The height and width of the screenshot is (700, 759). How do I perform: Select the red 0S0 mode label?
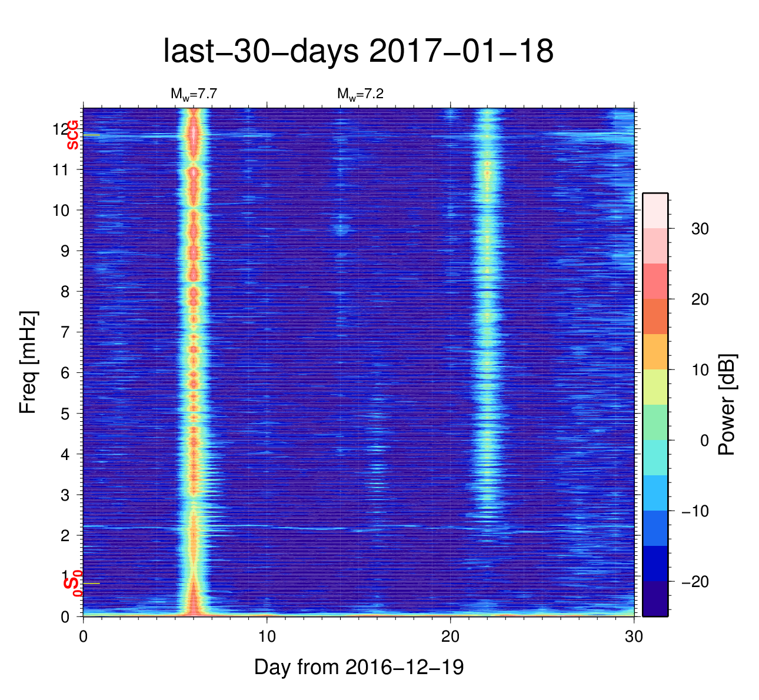(73, 584)
